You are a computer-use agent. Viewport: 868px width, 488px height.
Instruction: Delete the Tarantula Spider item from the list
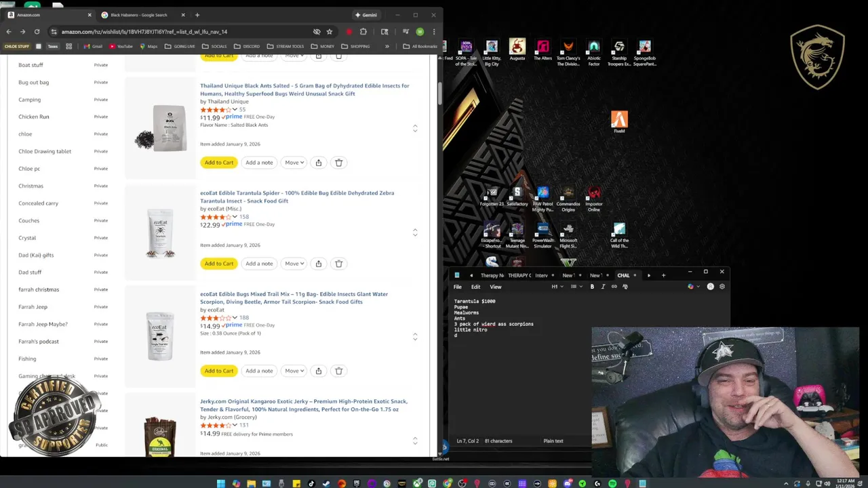point(339,264)
